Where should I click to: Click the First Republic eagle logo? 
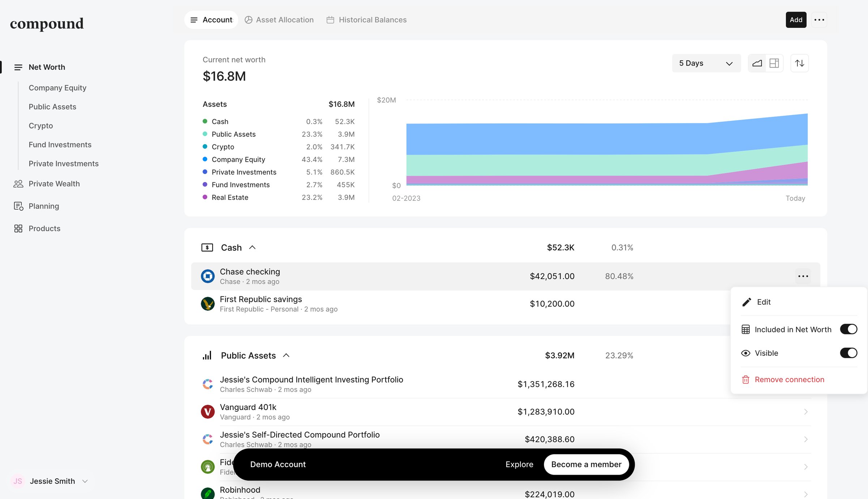pos(208,304)
